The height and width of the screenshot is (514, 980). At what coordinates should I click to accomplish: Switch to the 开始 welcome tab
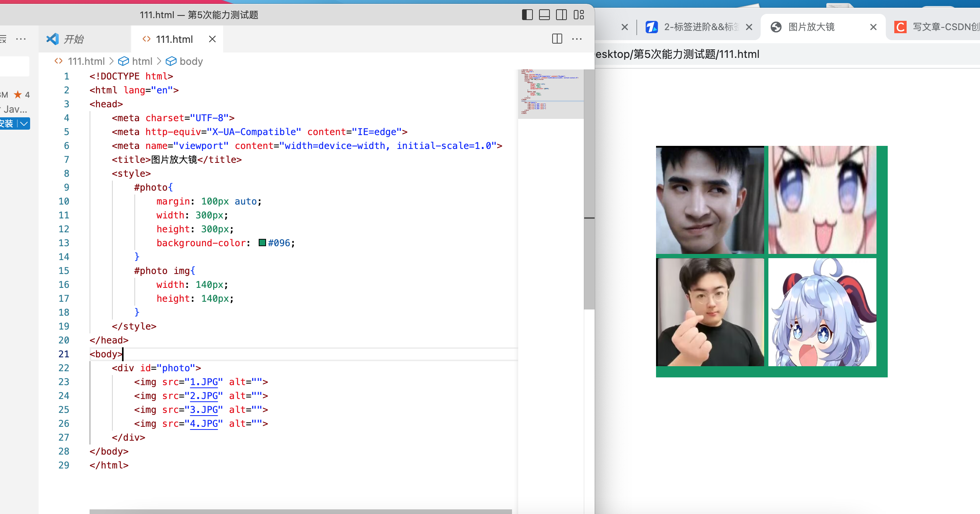click(x=85, y=39)
